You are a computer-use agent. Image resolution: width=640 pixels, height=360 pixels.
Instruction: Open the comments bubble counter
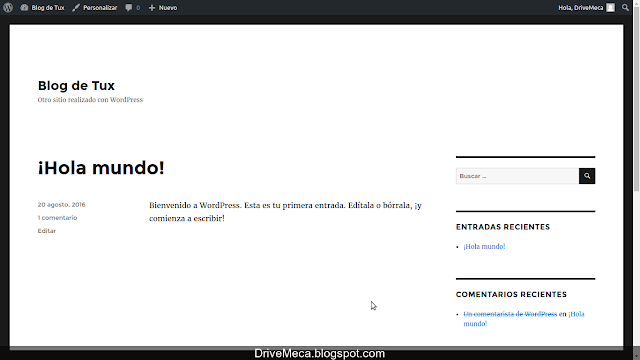pyautogui.click(x=132, y=7)
